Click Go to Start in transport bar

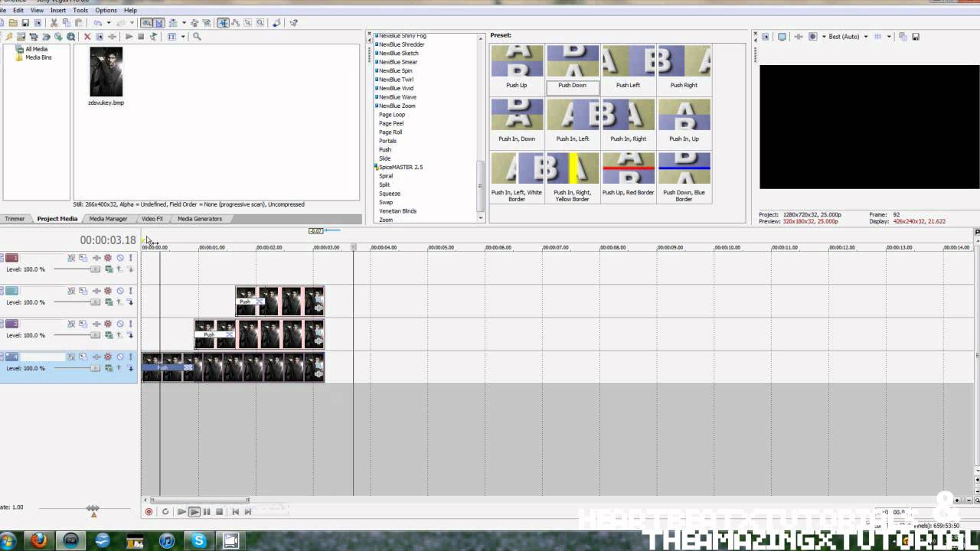coord(235,511)
